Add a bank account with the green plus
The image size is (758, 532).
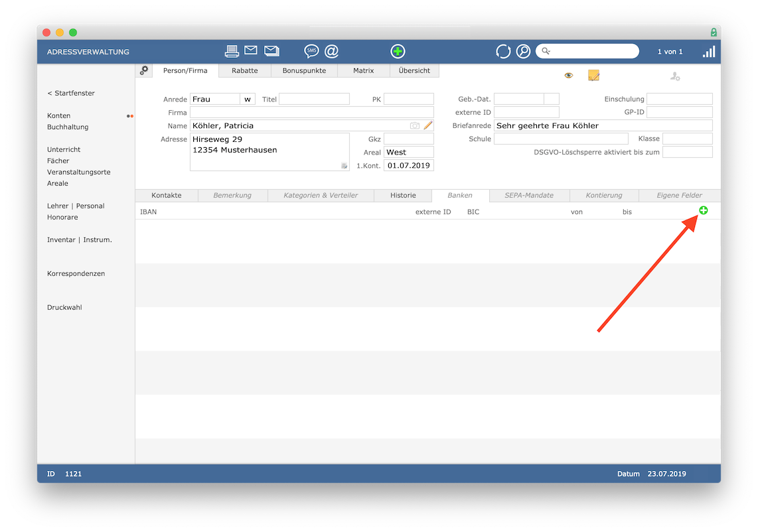tap(704, 210)
